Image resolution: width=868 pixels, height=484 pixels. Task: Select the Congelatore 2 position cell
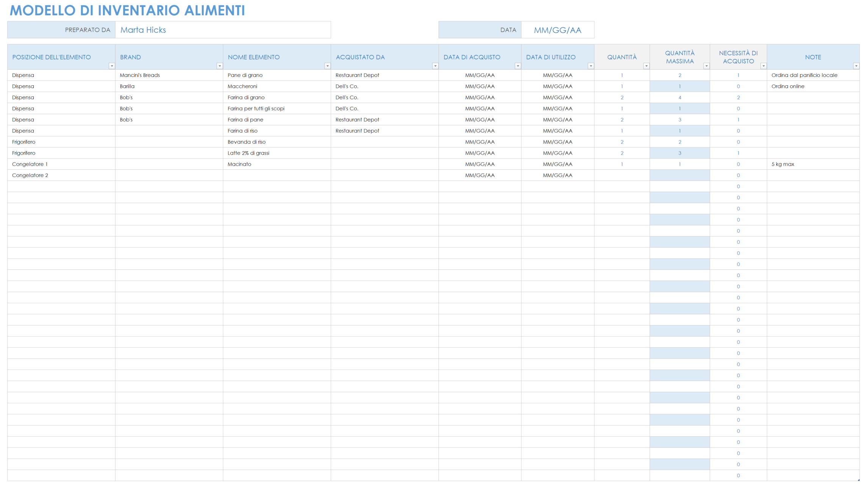click(61, 175)
